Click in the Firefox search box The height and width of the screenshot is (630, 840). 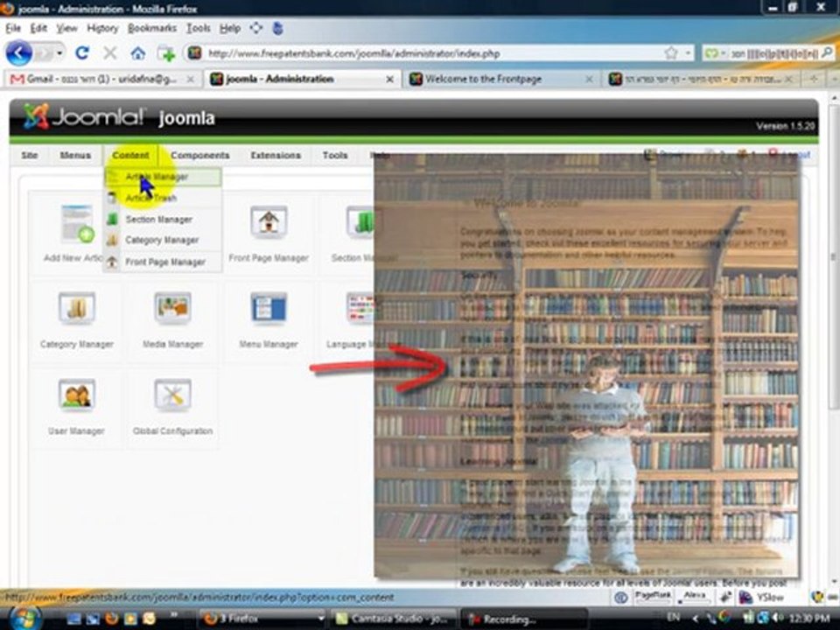[x=774, y=53]
